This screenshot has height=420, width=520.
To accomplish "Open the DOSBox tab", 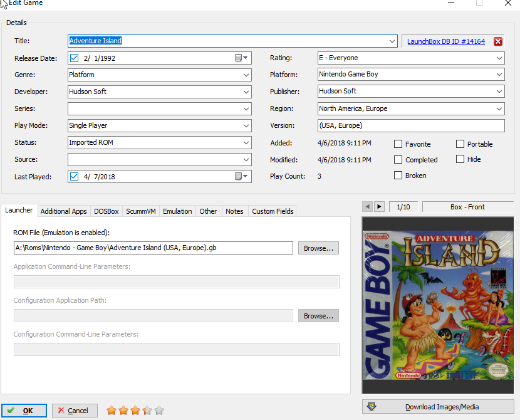I will pos(106,211).
